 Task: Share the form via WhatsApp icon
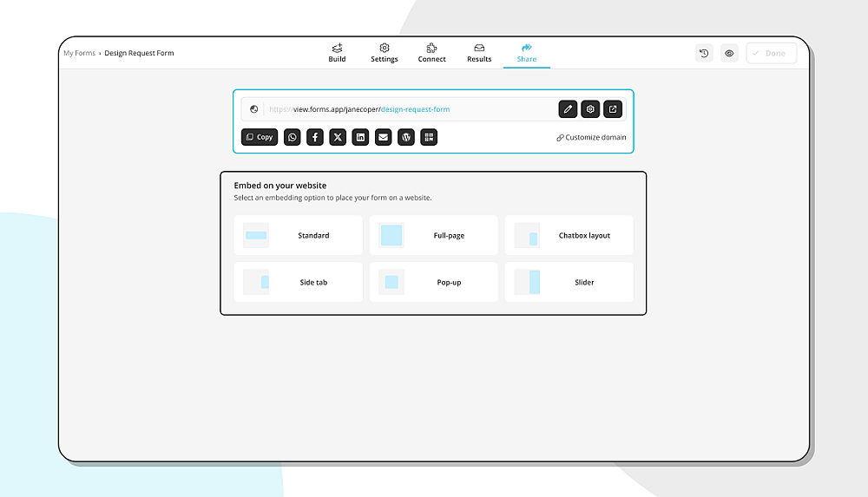point(292,137)
